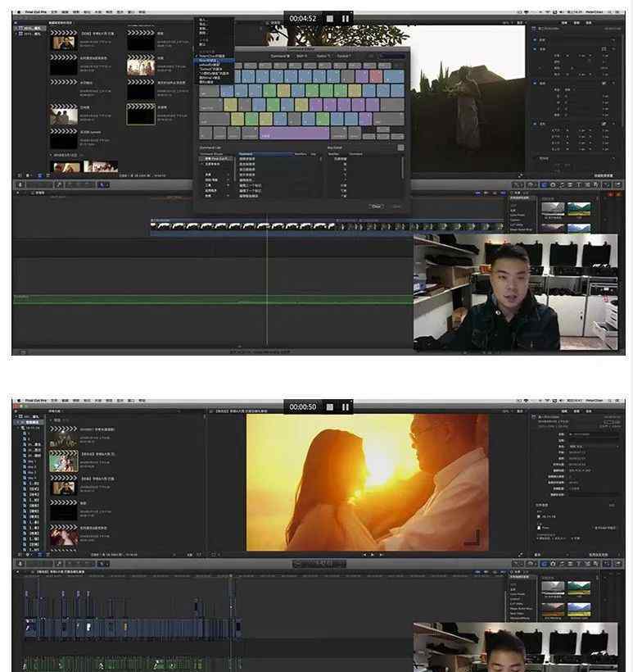Click Share icon at toolbar end, 00:04:52 window
Image resolution: width=633 pixels, height=672 pixels.
(x=618, y=184)
